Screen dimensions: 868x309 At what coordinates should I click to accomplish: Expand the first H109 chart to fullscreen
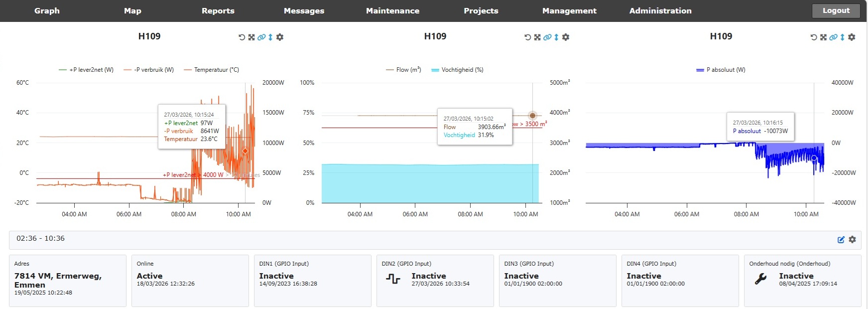[x=251, y=37]
